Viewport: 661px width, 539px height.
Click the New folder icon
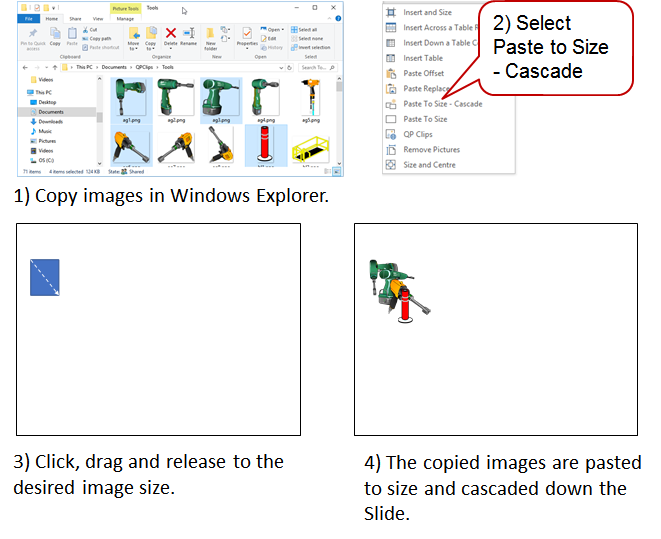click(211, 37)
